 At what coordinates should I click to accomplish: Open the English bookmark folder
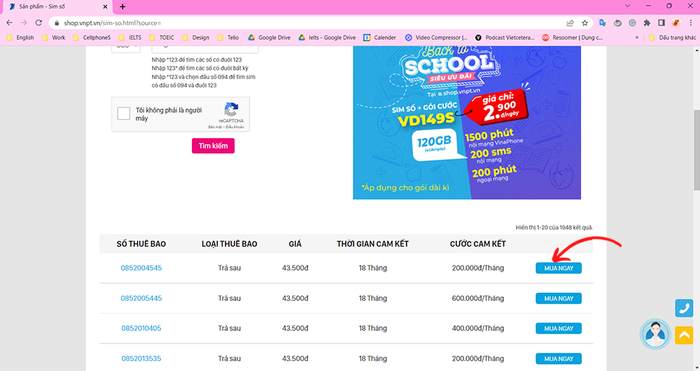click(21, 38)
